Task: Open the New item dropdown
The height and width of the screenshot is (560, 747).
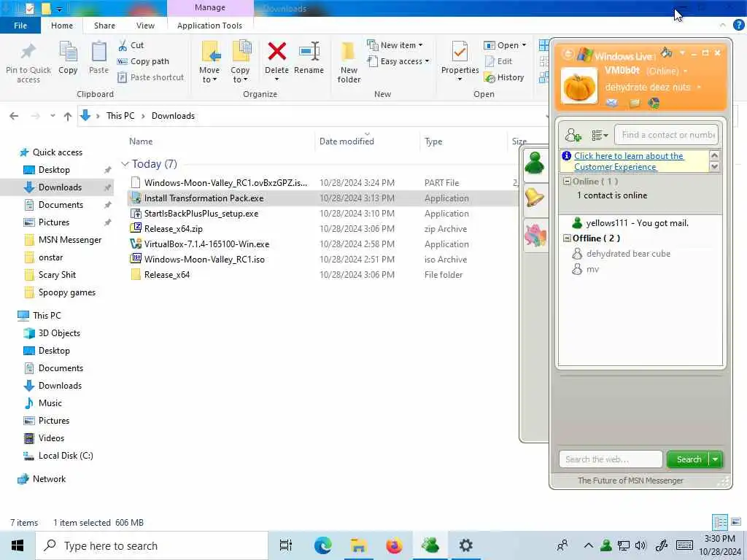Action: pyautogui.click(x=395, y=45)
